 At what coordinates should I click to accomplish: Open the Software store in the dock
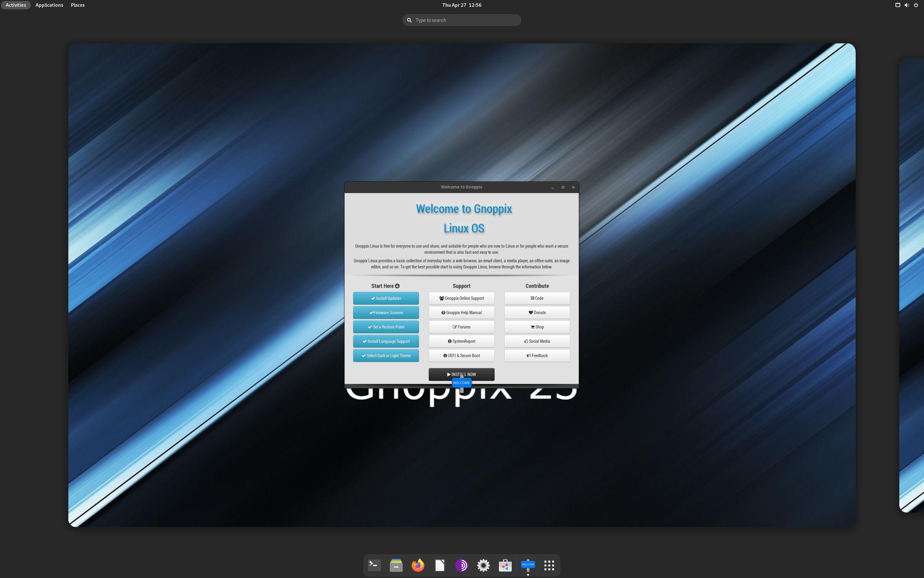coord(505,565)
